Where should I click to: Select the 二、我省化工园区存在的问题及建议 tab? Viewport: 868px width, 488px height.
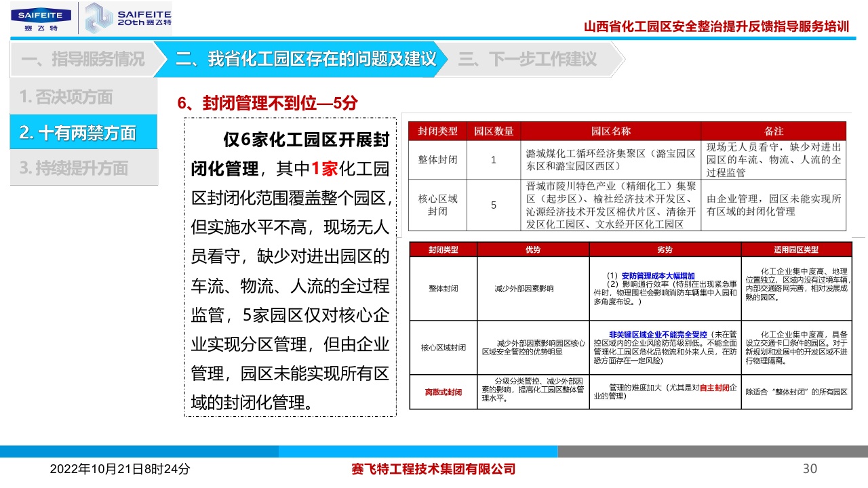tap(305, 60)
